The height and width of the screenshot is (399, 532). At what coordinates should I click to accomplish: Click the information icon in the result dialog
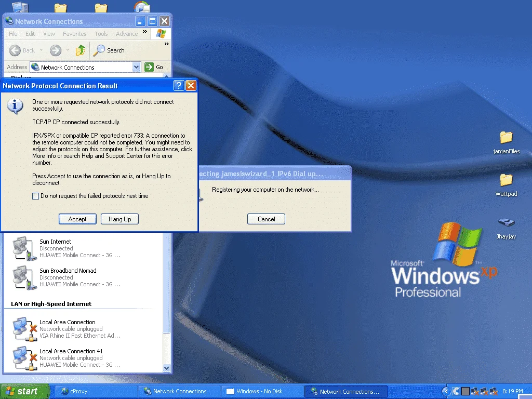(x=15, y=106)
